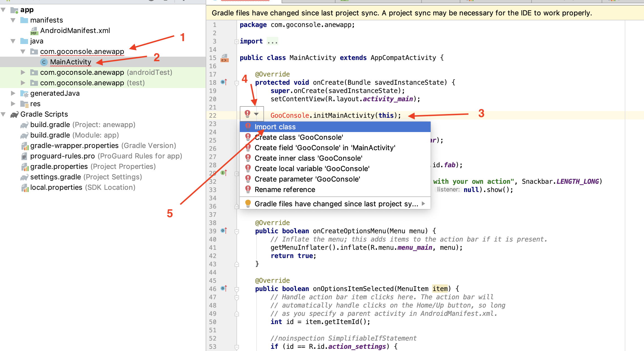The image size is (644, 351).
Task: Collapse Gradle Scripts node
Action: [3, 114]
